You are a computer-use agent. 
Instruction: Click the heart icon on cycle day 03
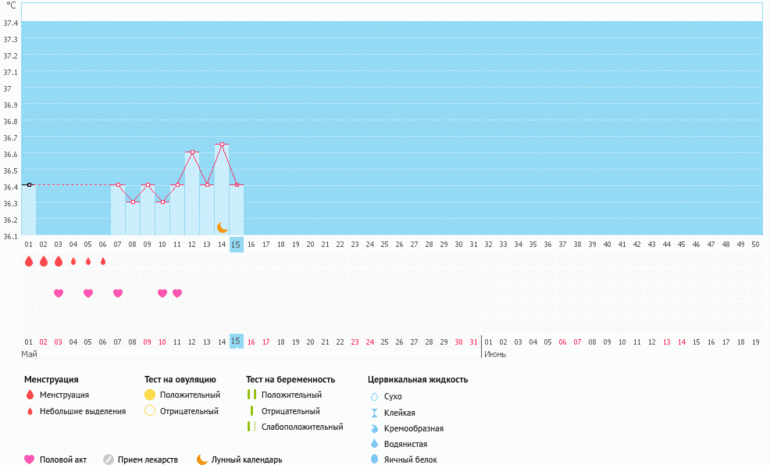coord(58,293)
